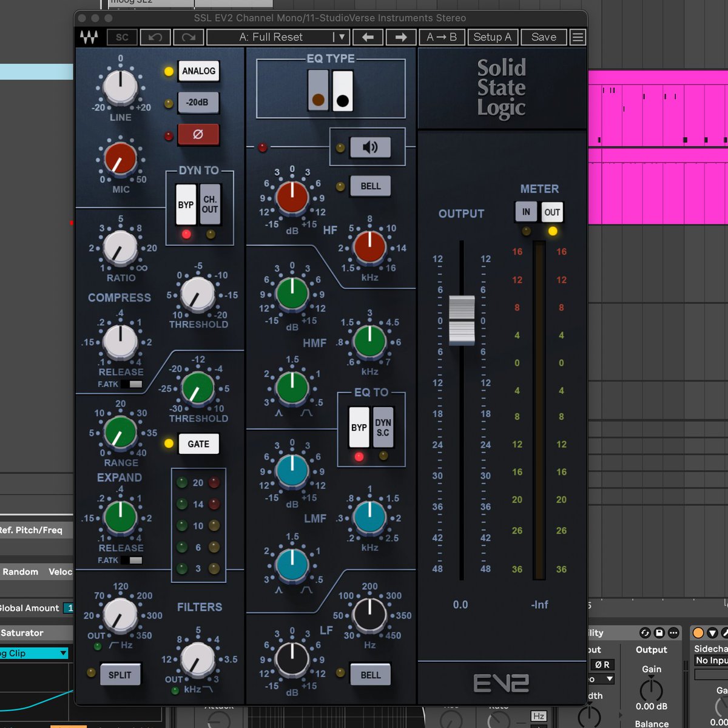The height and width of the screenshot is (728, 728).
Task: Load previous preset with left arrow
Action: (368, 37)
